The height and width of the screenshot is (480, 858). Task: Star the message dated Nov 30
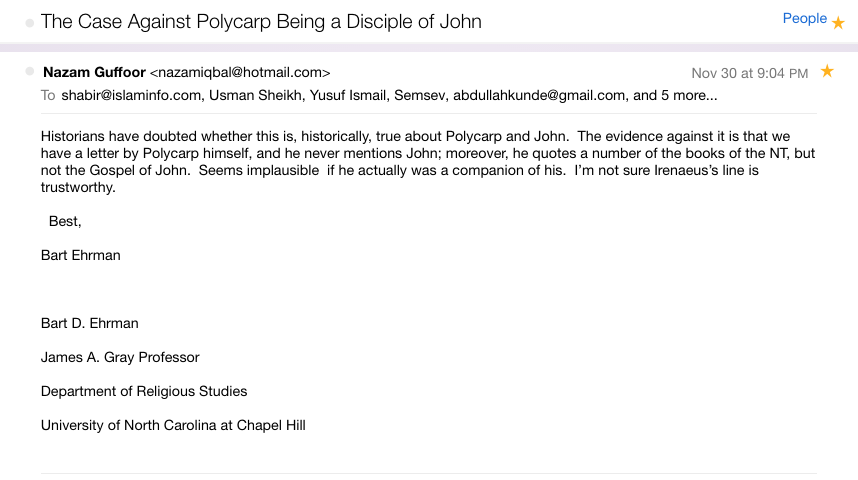point(827,71)
